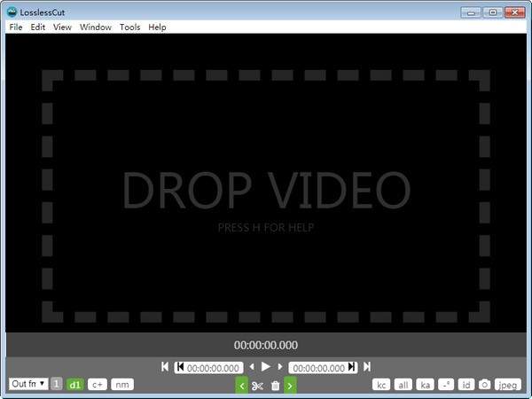This screenshot has width=532, height=399.
Task: Jump to end of video
Action: tap(367, 367)
